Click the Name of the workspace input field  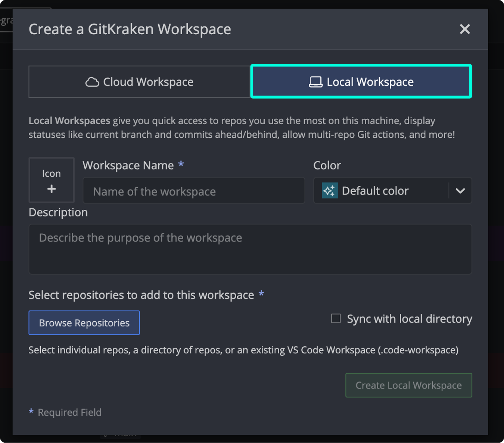(193, 191)
